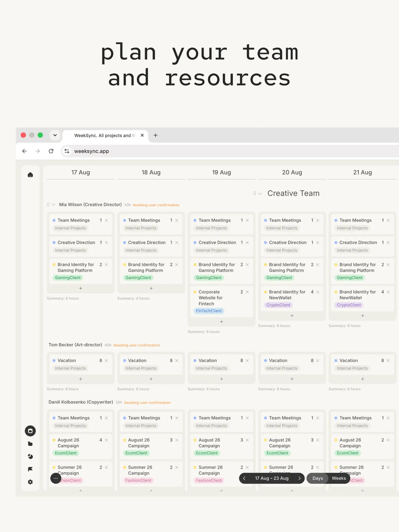Screen dimensions: 399x532
Task: Click browser forward arrow
Action: coord(38,151)
